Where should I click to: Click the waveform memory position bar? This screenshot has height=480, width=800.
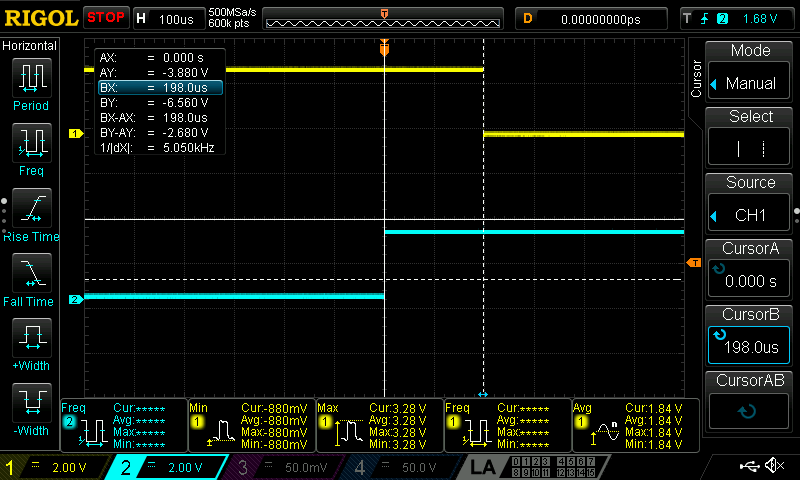coord(385,19)
